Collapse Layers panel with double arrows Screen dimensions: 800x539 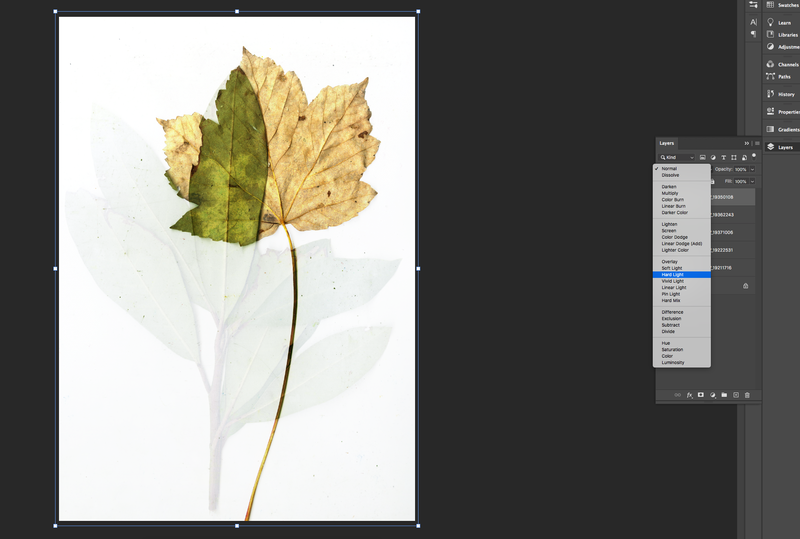click(746, 143)
